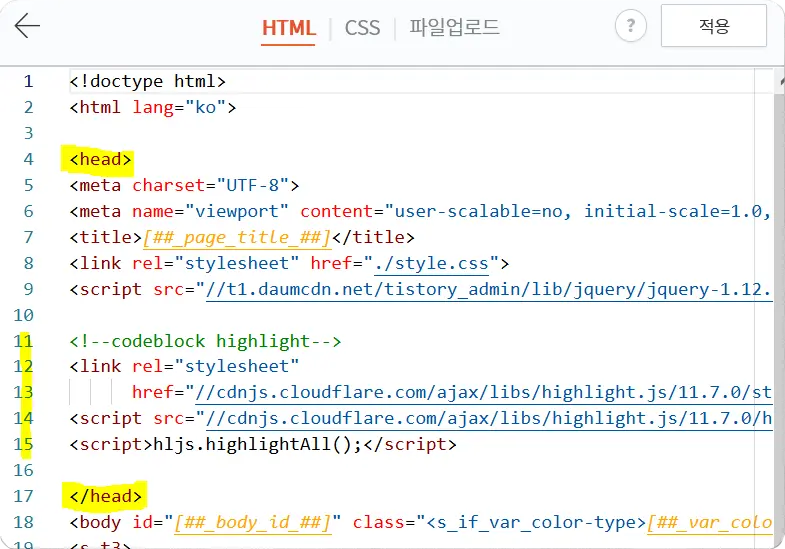Click the meta name="viewport" line

click(x=420, y=211)
